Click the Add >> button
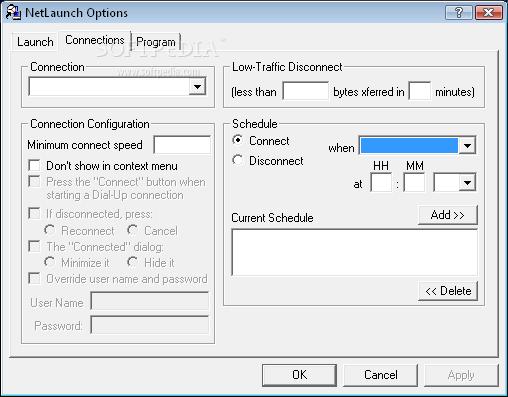 coord(448,215)
